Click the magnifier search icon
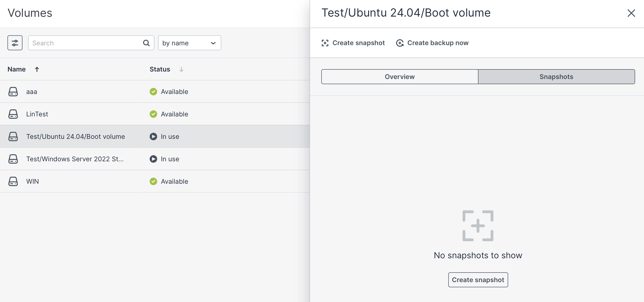644x302 pixels. coord(146,43)
